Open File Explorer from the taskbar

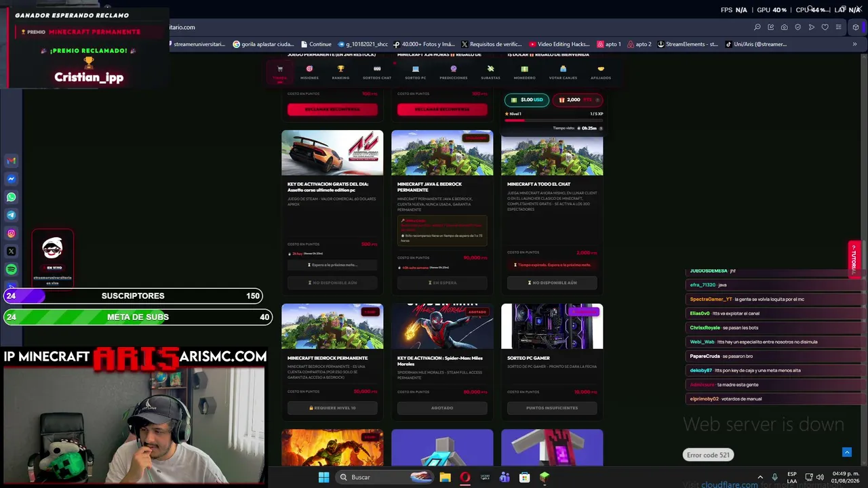445,477
